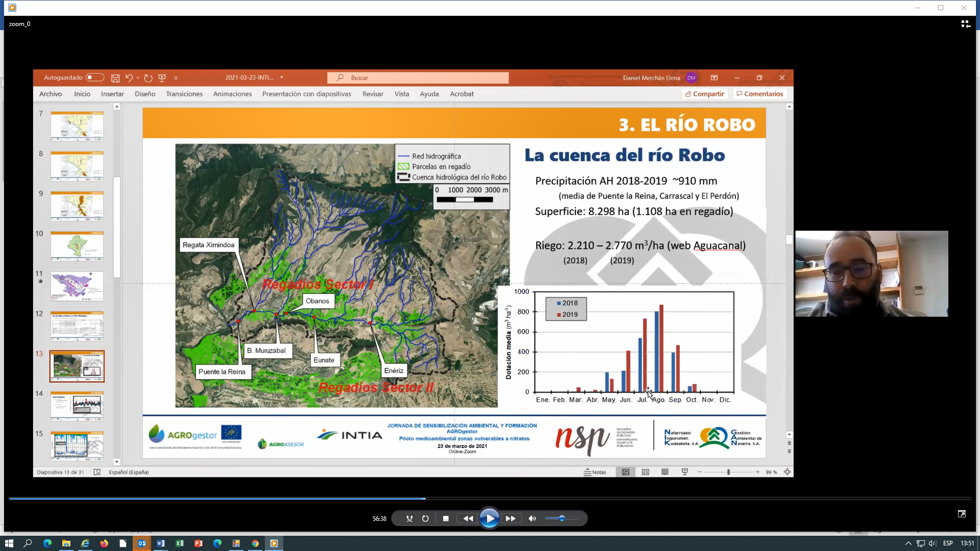Click the Redo icon in PowerPoint
The width and height of the screenshot is (980, 551).
pyautogui.click(x=148, y=78)
